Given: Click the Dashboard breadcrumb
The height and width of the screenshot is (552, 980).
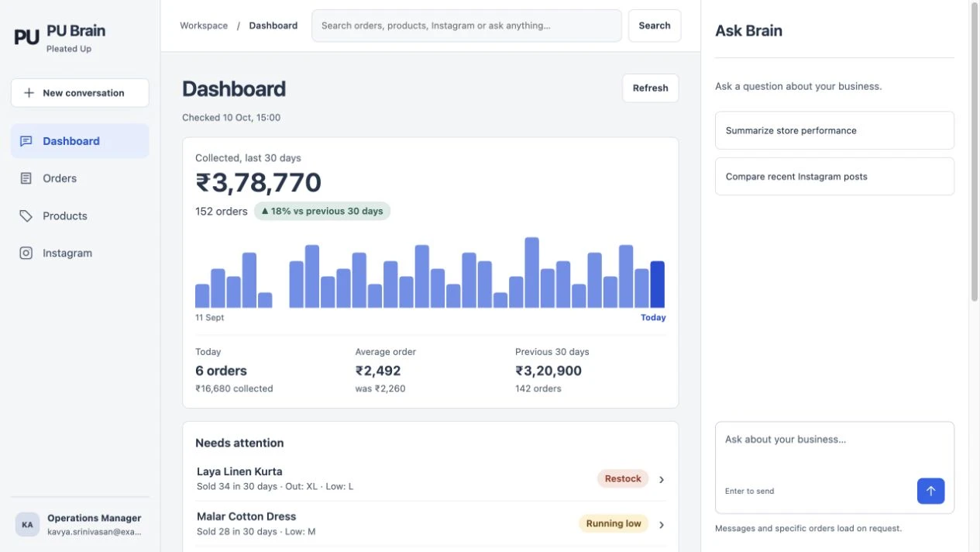Looking at the screenshot, I should point(273,26).
